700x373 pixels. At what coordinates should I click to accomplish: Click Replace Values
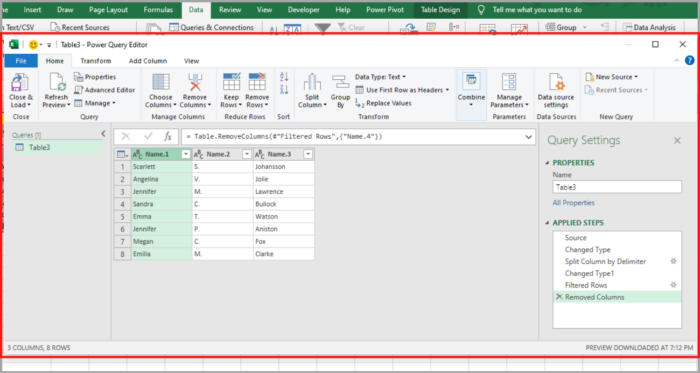(383, 103)
